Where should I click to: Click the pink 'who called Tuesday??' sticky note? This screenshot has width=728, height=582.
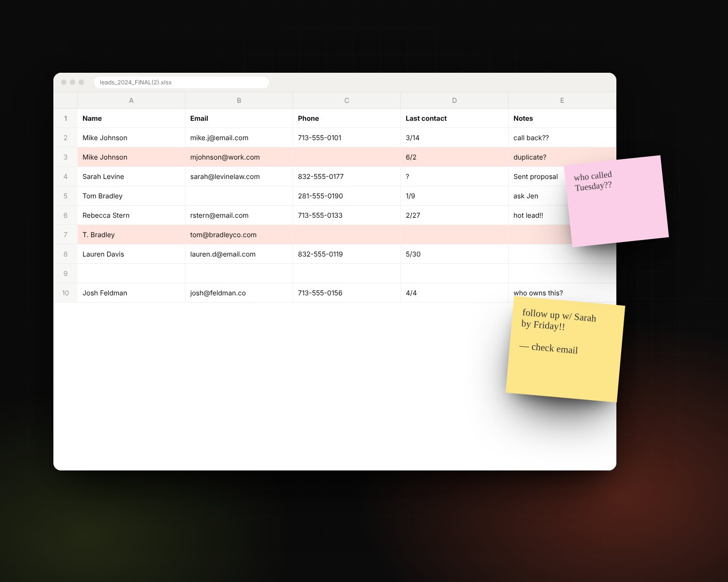click(616, 201)
